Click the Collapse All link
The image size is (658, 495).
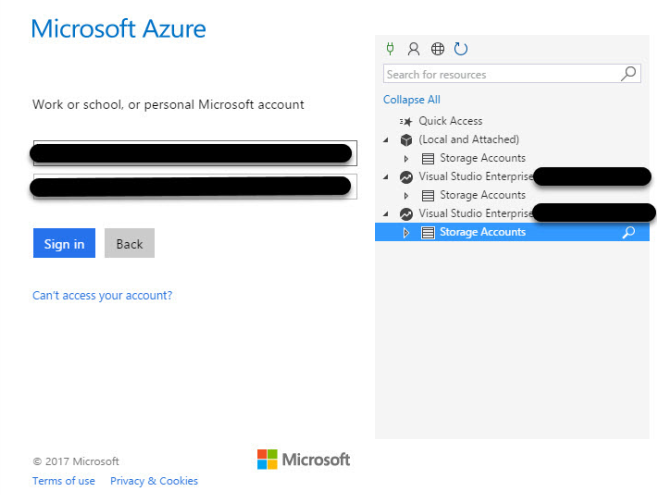(411, 100)
